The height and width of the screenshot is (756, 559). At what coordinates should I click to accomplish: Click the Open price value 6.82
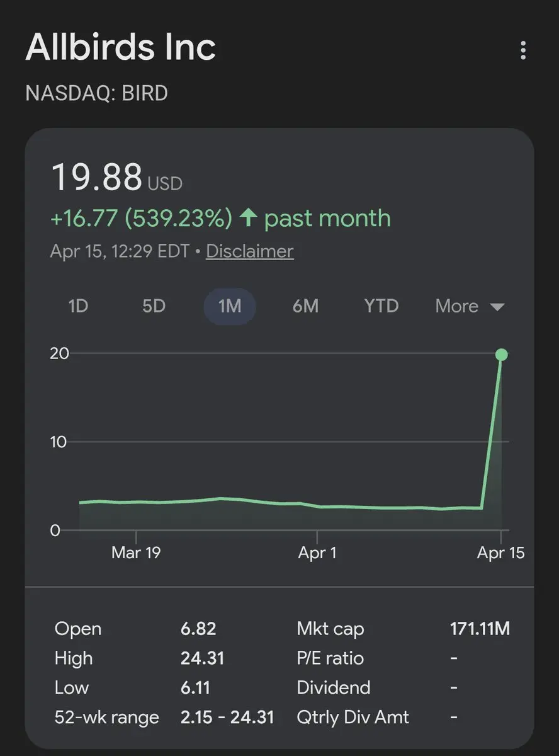198,628
